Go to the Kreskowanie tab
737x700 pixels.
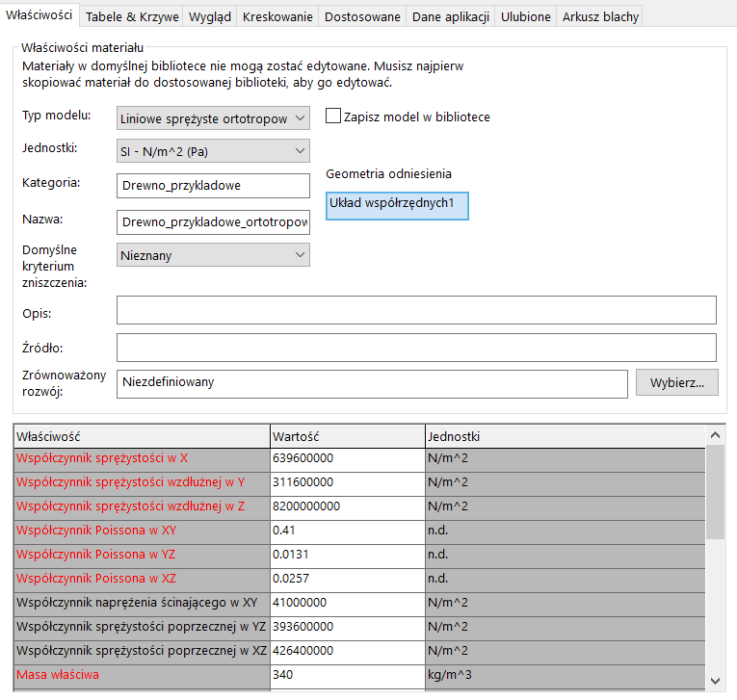pos(276,17)
